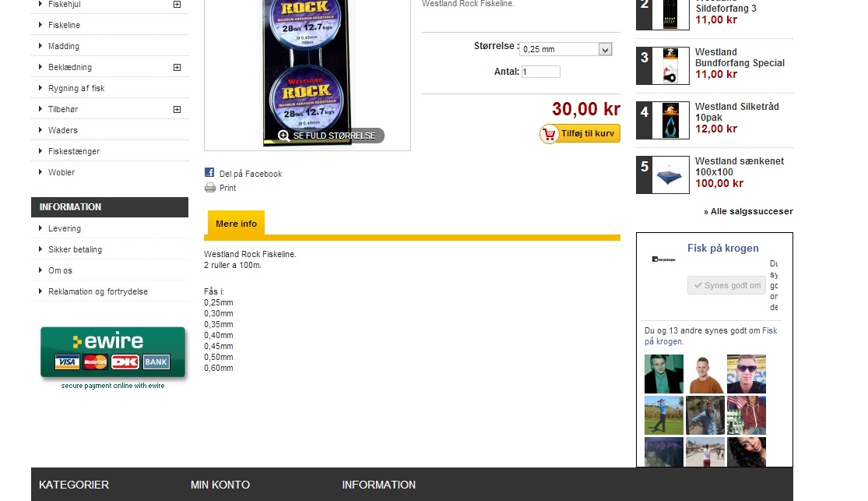
Task: Open Westland Bundforfang Special product thumbnail
Action: pyautogui.click(x=670, y=66)
